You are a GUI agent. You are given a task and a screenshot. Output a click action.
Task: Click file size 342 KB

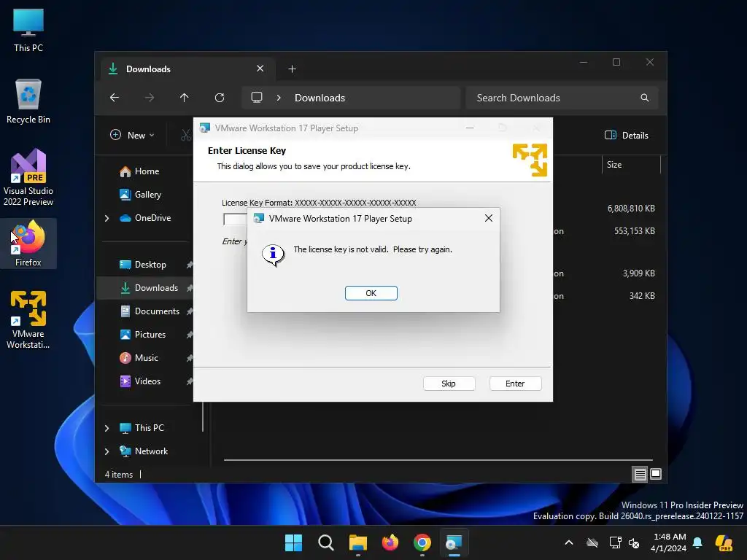642,296
